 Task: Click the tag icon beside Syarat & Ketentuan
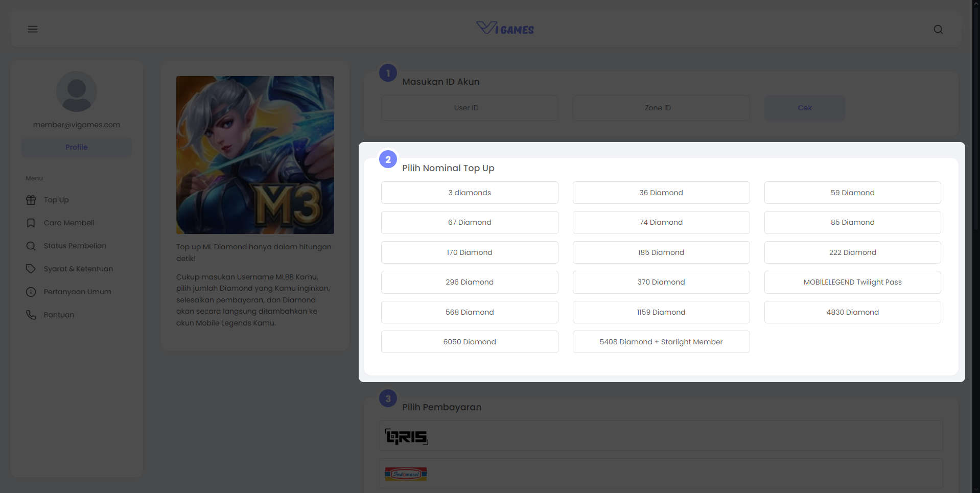[x=31, y=269]
